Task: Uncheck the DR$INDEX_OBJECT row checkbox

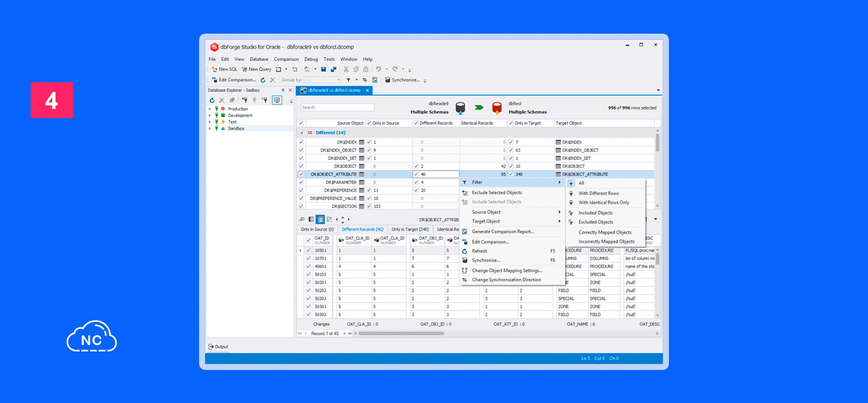Action: tap(301, 150)
